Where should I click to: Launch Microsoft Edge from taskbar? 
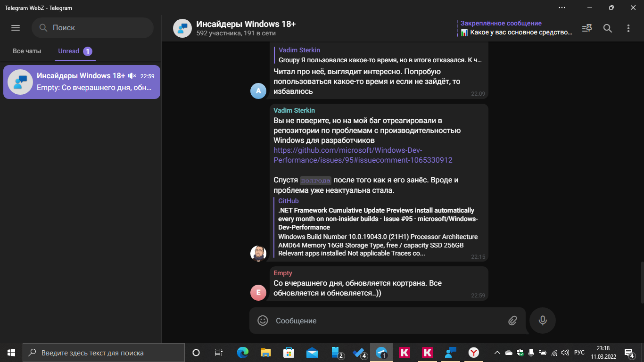tap(242, 353)
